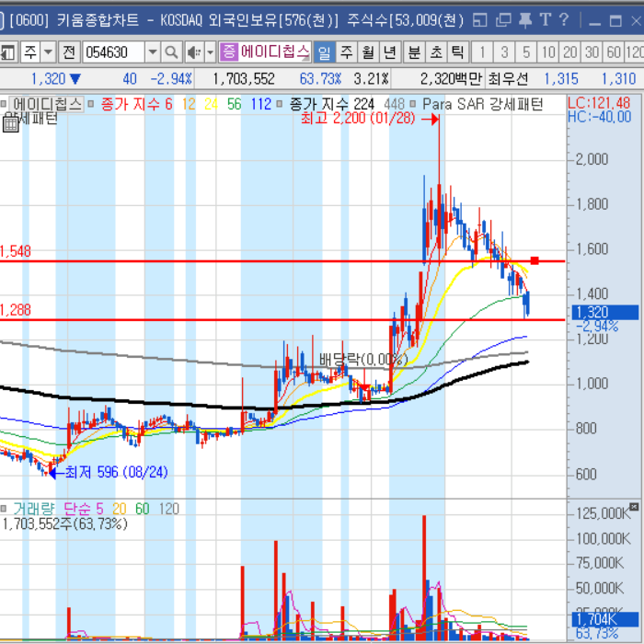
Task: Click the 1,315 best quote price
Action: point(560,78)
